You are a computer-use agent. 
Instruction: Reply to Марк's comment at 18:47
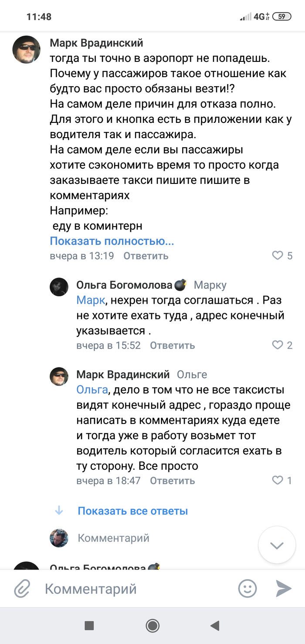pyautogui.click(x=172, y=481)
